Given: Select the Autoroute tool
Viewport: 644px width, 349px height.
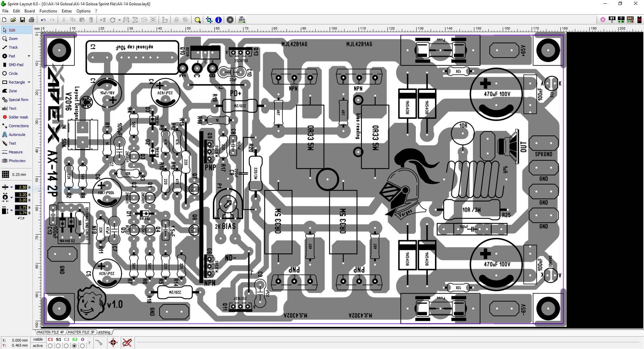Looking at the screenshot, I should pyautogui.click(x=16, y=135).
